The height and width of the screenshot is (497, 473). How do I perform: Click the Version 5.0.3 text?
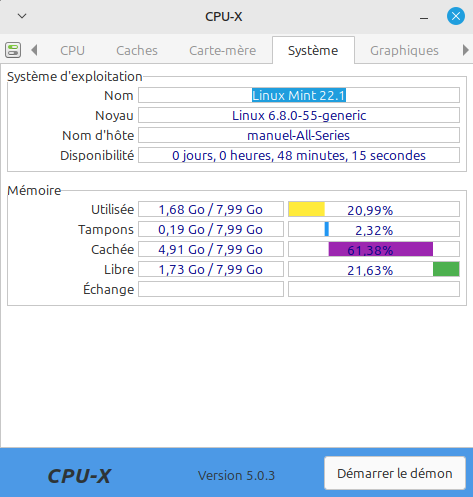pyautogui.click(x=236, y=475)
